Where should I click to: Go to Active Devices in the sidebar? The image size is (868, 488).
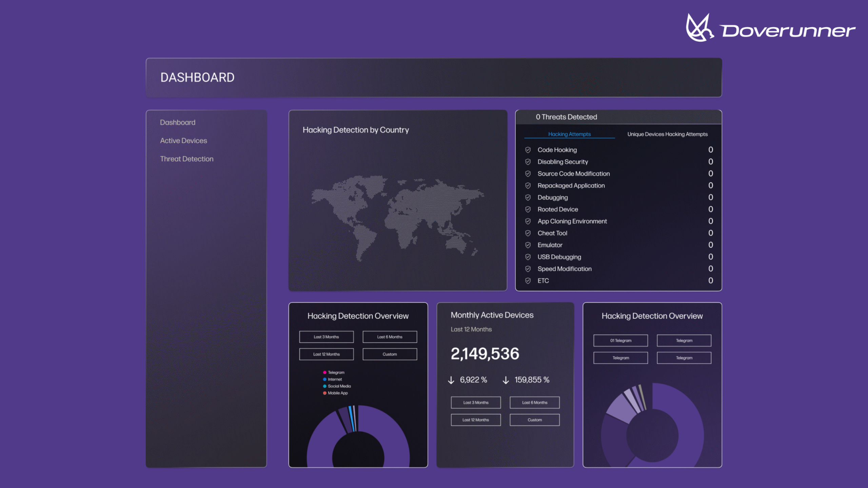[x=183, y=140]
